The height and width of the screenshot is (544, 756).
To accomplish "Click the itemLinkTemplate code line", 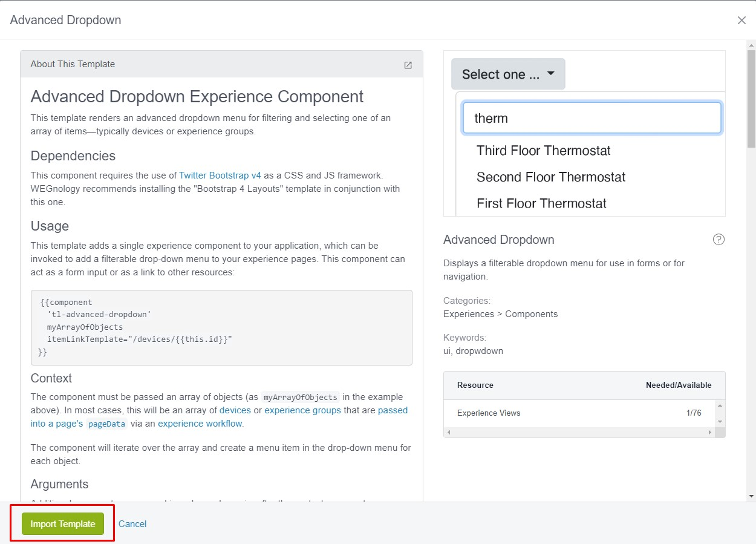I will coord(140,339).
